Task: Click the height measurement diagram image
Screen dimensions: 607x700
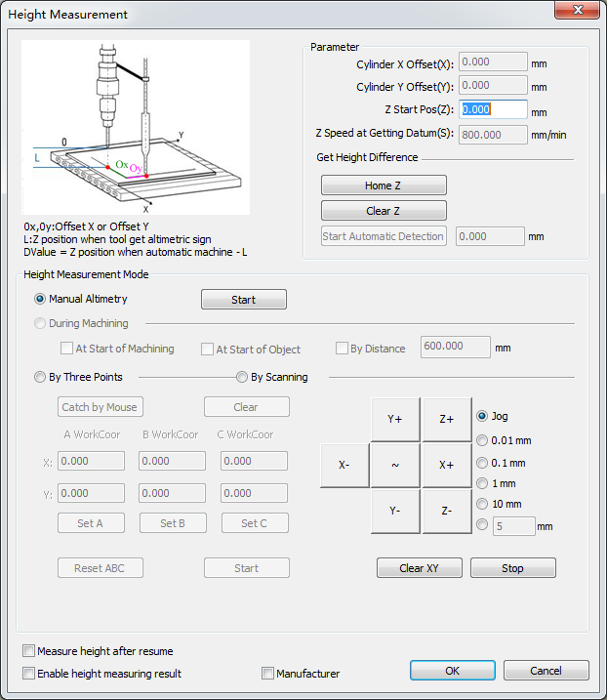Action: (x=136, y=127)
